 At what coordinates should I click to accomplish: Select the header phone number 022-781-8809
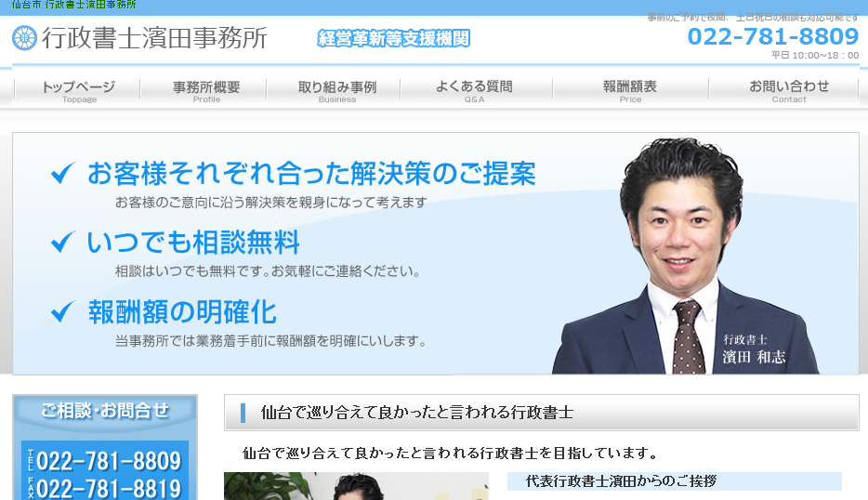(773, 36)
